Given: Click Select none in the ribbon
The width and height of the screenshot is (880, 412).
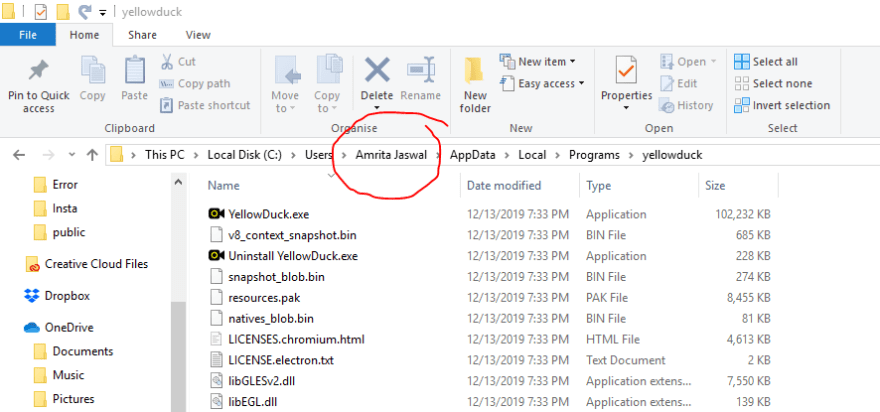Looking at the screenshot, I should (x=773, y=84).
